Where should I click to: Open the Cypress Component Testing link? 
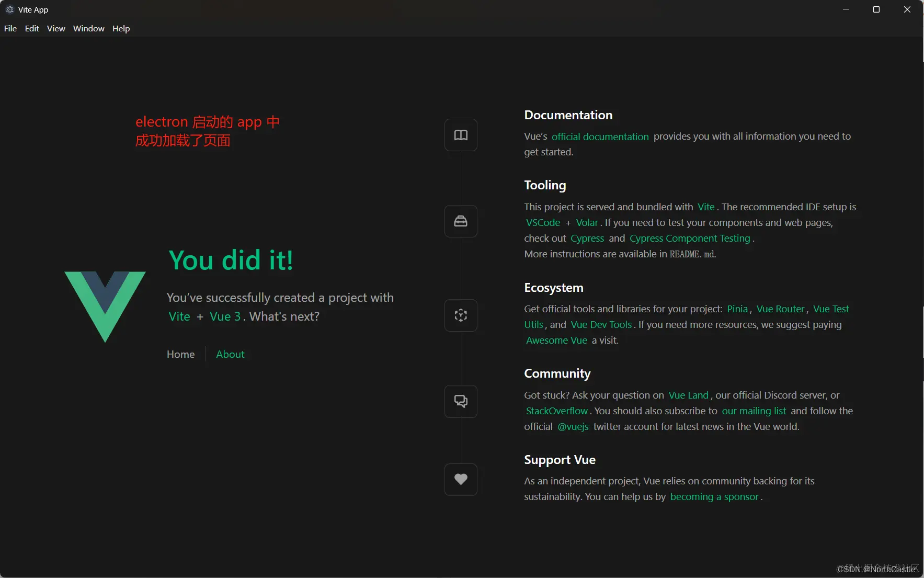[x=690, y=238]
